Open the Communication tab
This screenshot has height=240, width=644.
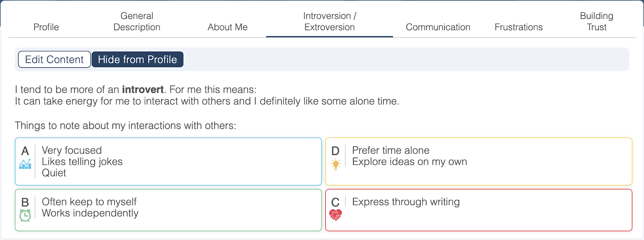click(x=438, y=27)
